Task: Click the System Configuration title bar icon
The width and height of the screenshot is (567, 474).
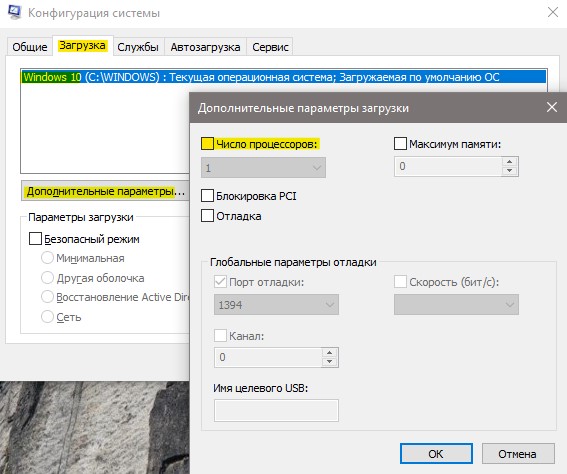Action: 14,12
